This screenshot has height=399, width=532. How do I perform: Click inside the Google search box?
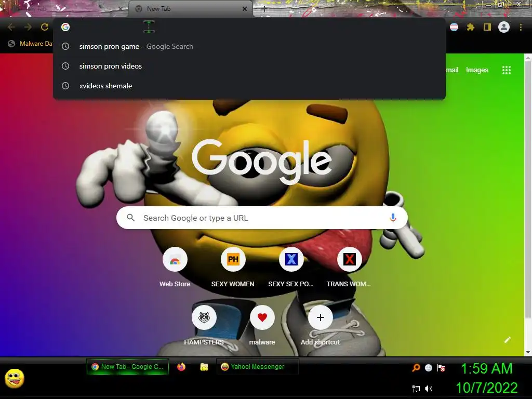coord(262,218)
